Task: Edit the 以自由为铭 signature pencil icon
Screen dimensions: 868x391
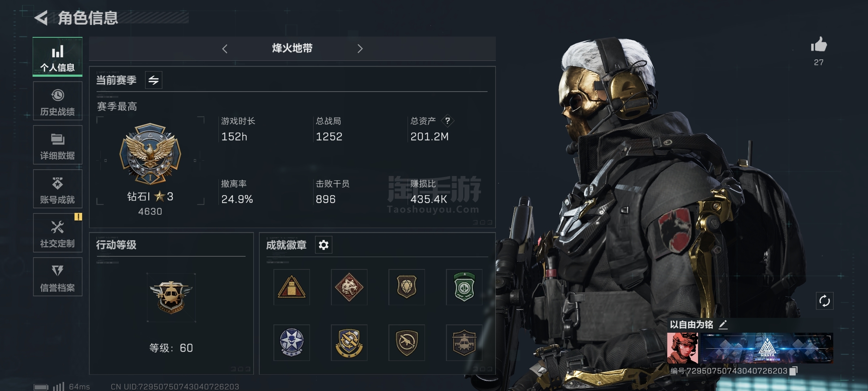Action: (x=723, y=324)
